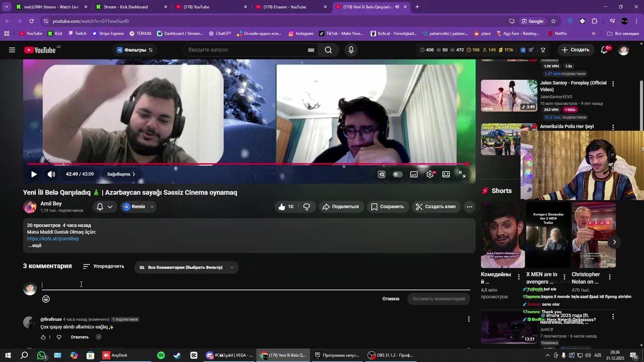Click the Создать create button
This screenshot has width=644, height=362.
[576, 50]
